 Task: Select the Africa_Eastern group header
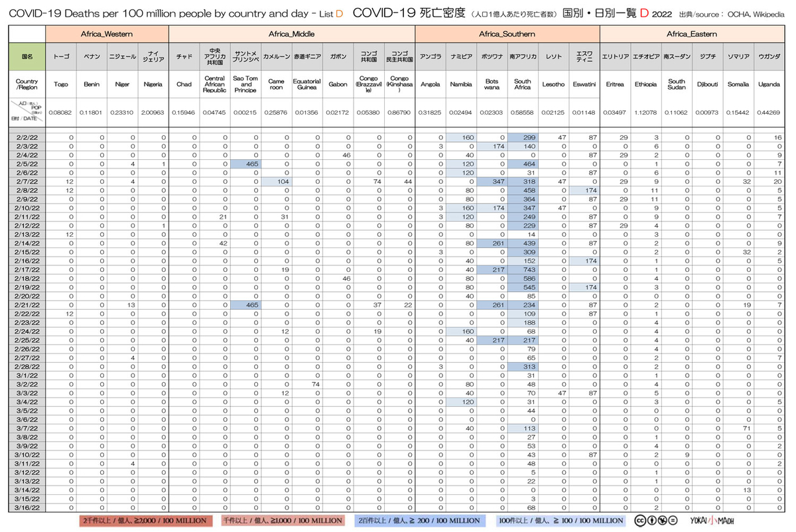tap(691, 33)
